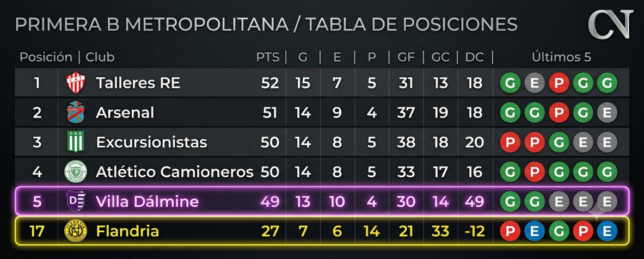
Task: Open the Villa Dálmine club name
Action: pyautogui.click(x=147, y=201)
